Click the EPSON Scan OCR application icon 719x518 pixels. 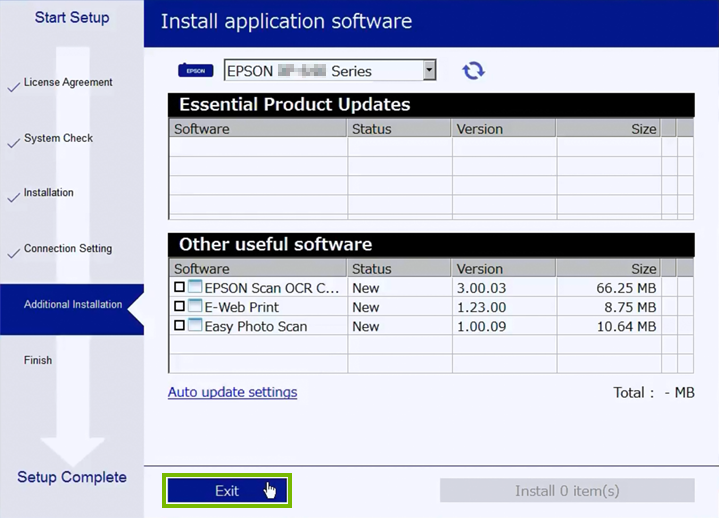195,287
